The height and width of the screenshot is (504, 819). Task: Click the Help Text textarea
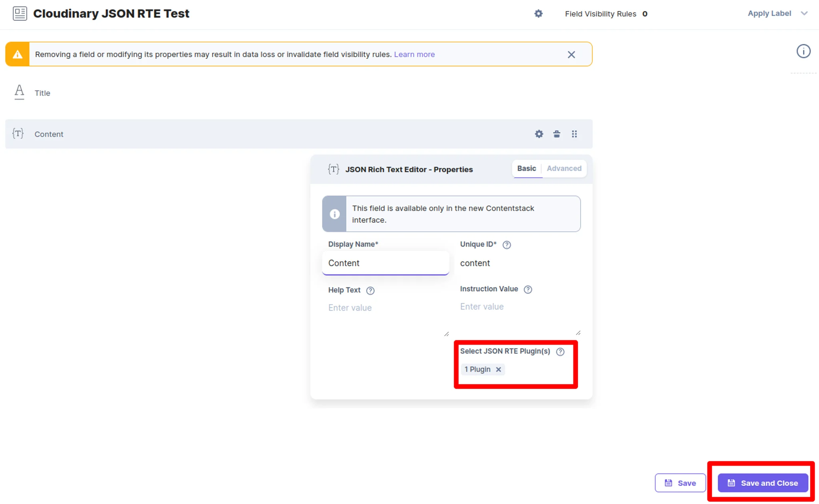tap(386, 318)
